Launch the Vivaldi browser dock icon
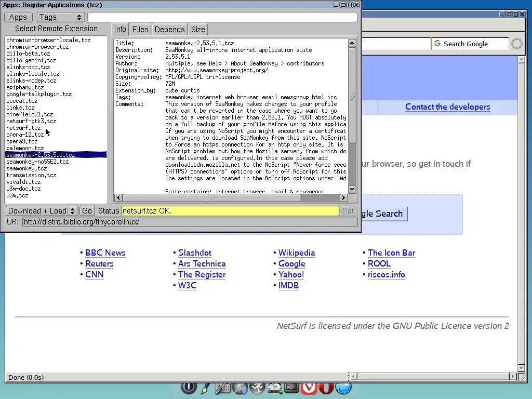Image resolution: width=532 pixels, height=399 pixels. (309, 388)
